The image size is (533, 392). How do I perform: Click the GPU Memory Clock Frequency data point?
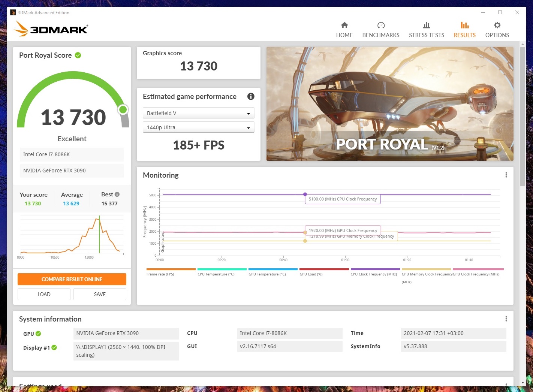(305, 241)
